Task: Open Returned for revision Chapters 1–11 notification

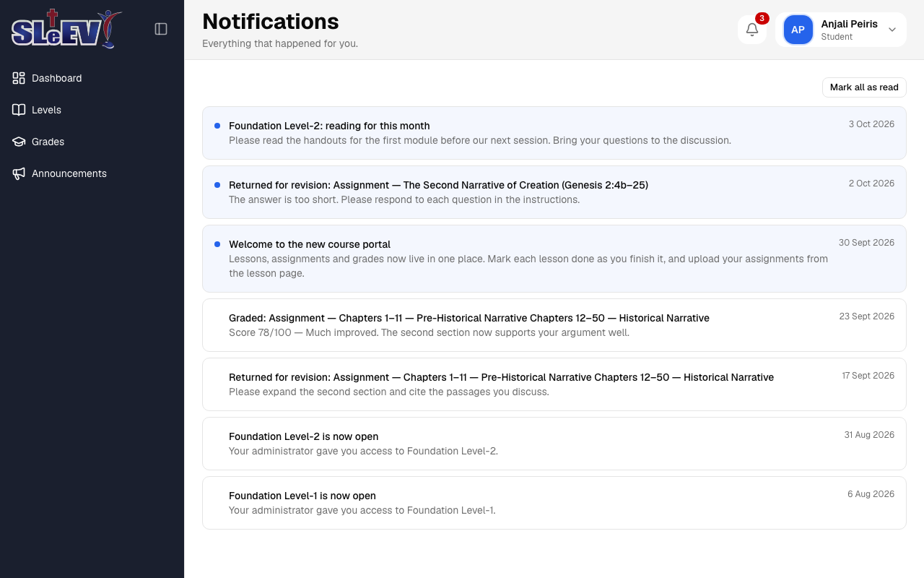Action: [554, 384]
